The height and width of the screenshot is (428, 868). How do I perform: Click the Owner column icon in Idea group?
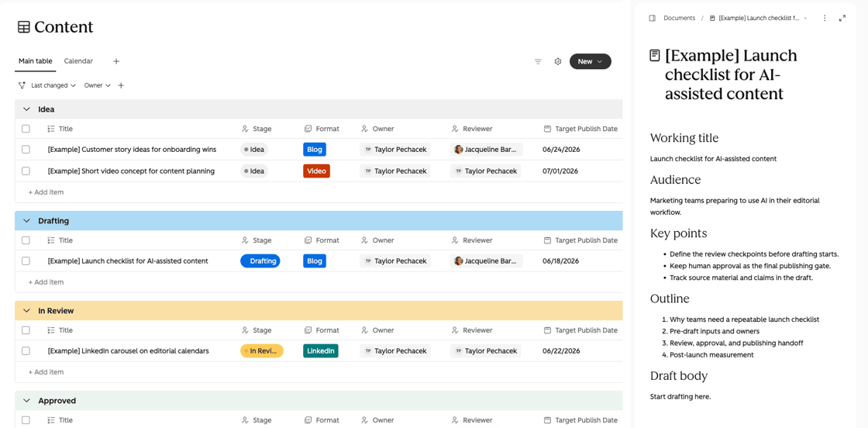click(x=364, y=129)
